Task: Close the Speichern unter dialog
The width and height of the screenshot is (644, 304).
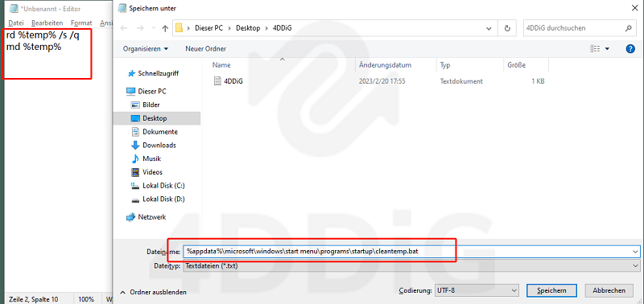Action: pyautogui.click(x=634, y=8)
